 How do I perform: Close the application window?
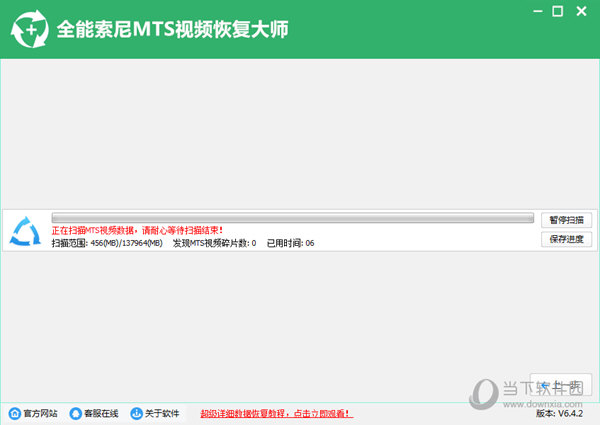pyautogui.click(x=581, y=11)
